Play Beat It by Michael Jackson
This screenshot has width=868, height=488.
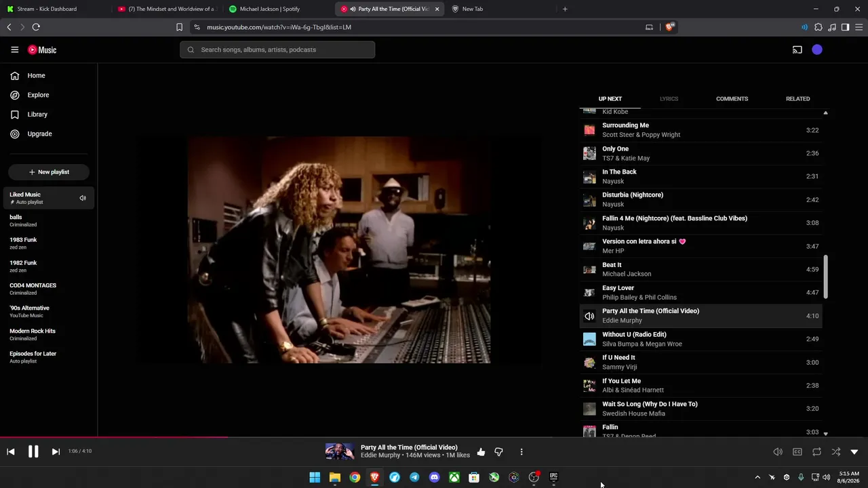[x=701, y=269]
